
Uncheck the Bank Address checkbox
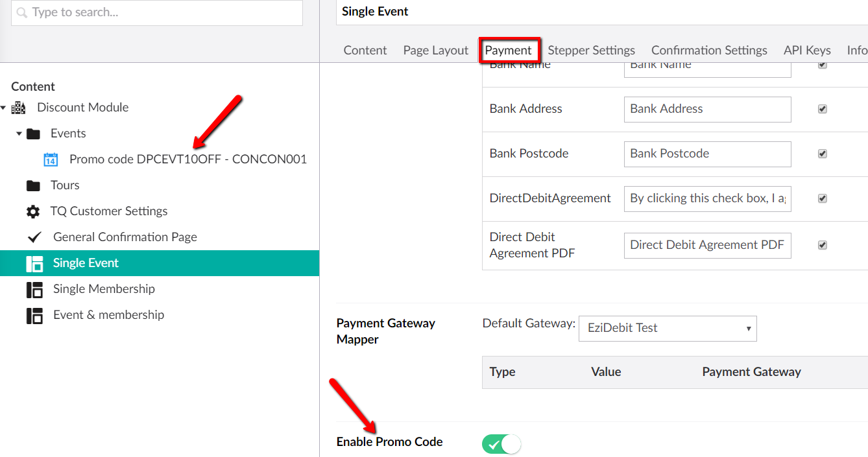[x=823, y=109]
